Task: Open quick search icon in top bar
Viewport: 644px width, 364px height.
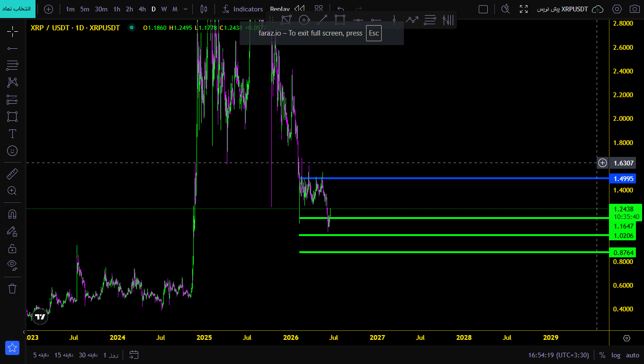Action: coord(505,9)
